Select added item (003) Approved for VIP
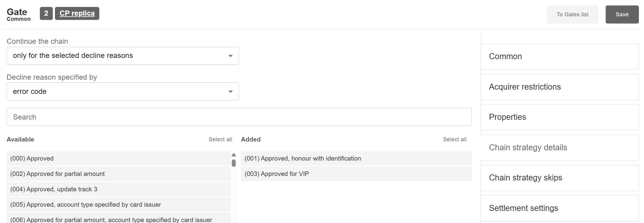Viewport: 644px width, 223px height. [356, 174]
